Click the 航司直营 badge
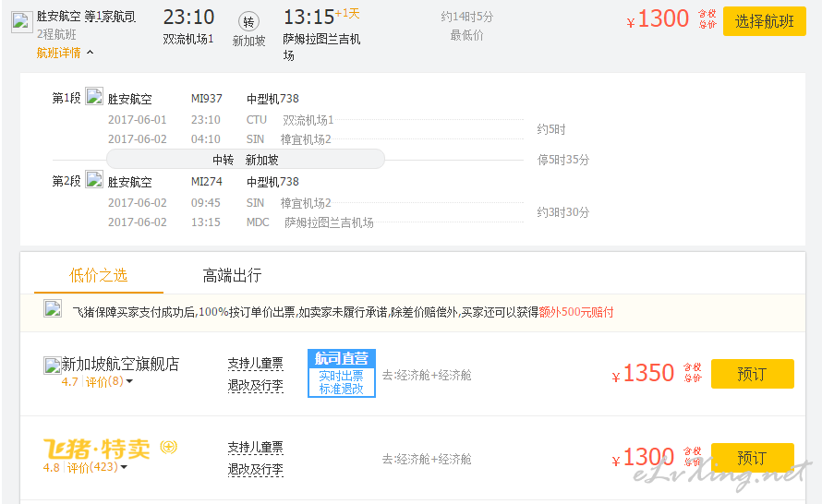 click(x=342, y=374)
